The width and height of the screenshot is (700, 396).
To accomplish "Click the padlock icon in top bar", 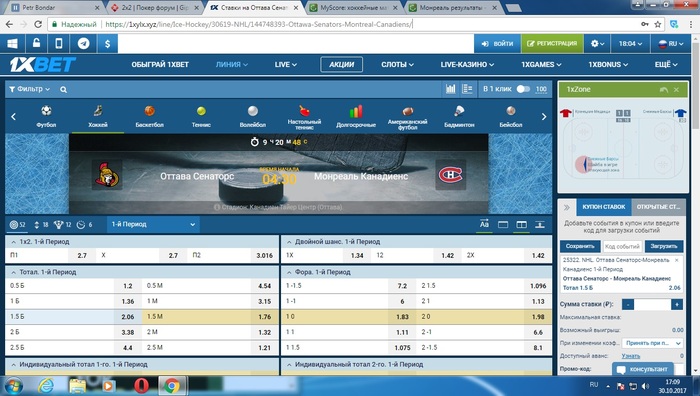I will (x=36, y=44).
